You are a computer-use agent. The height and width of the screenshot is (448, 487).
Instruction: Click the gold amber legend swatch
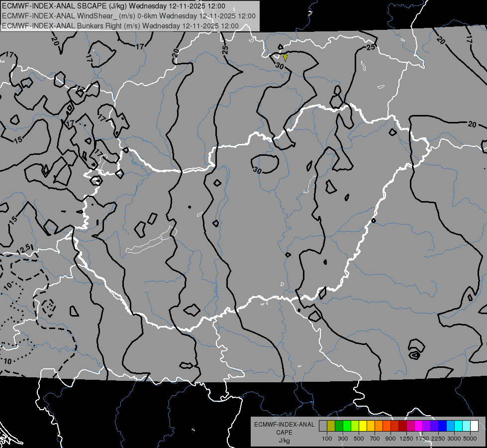tap(371, 426)
